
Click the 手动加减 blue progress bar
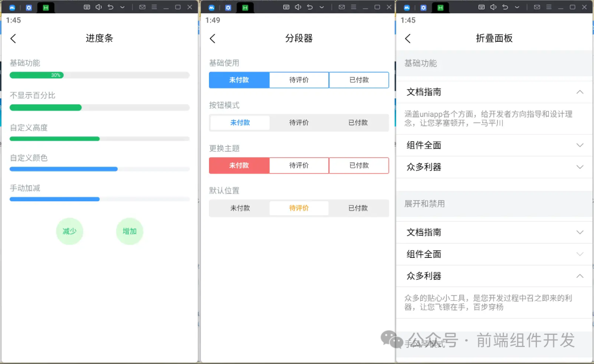coord(100,199)
